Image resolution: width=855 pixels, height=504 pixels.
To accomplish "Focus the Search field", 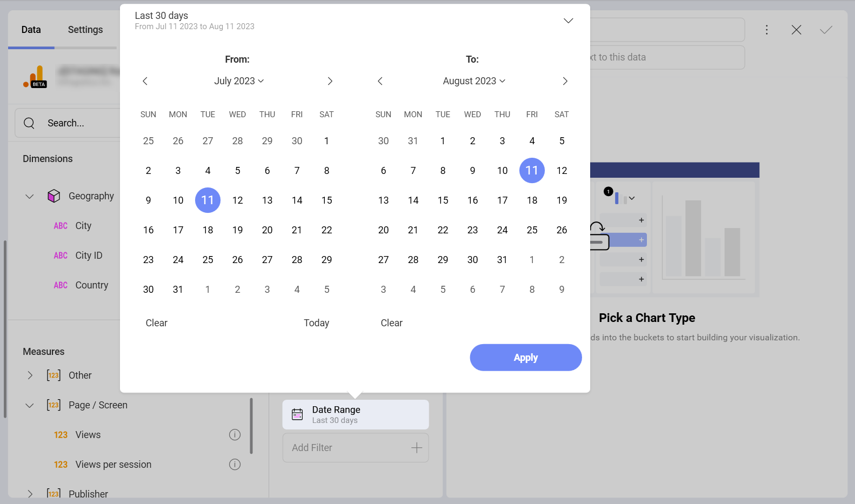I will coord(68,123).
